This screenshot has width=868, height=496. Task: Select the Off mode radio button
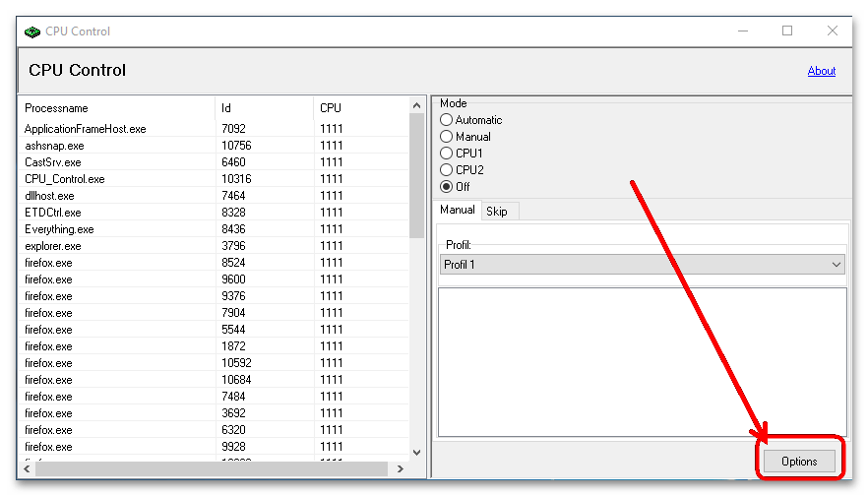tap(447, 187)
